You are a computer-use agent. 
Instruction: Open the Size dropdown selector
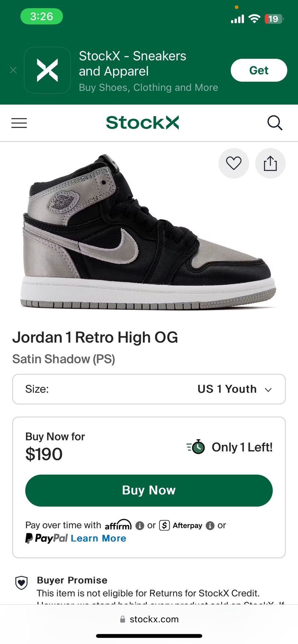pyautogui.click(x=149, y=389)
